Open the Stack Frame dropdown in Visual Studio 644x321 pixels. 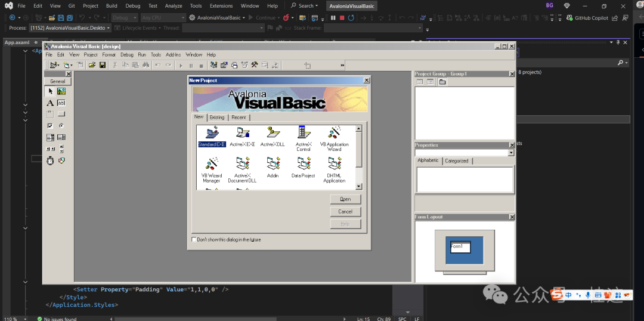coord(373,28)
